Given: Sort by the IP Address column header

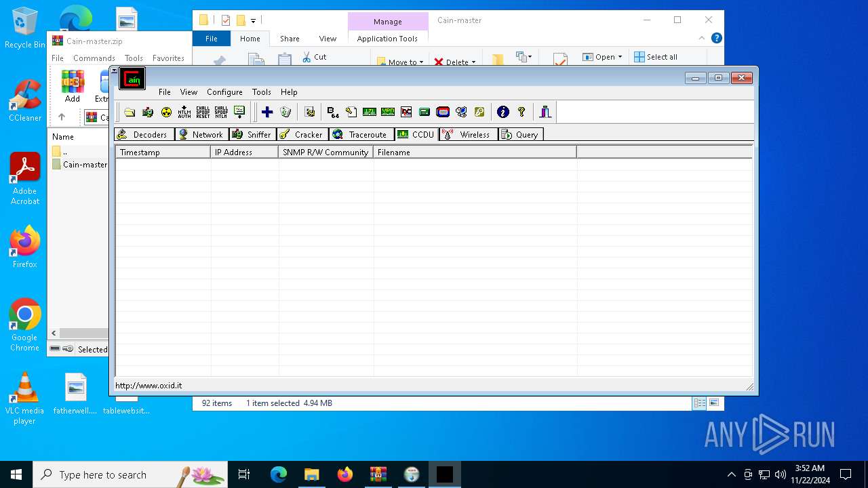Looking at the screenshot, I should (x=244, y=152).
